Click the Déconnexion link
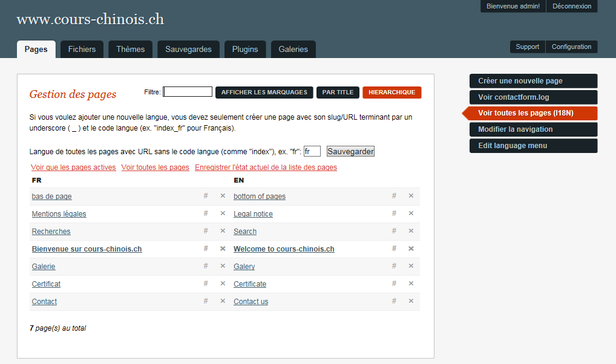 (x=572, y=6)
